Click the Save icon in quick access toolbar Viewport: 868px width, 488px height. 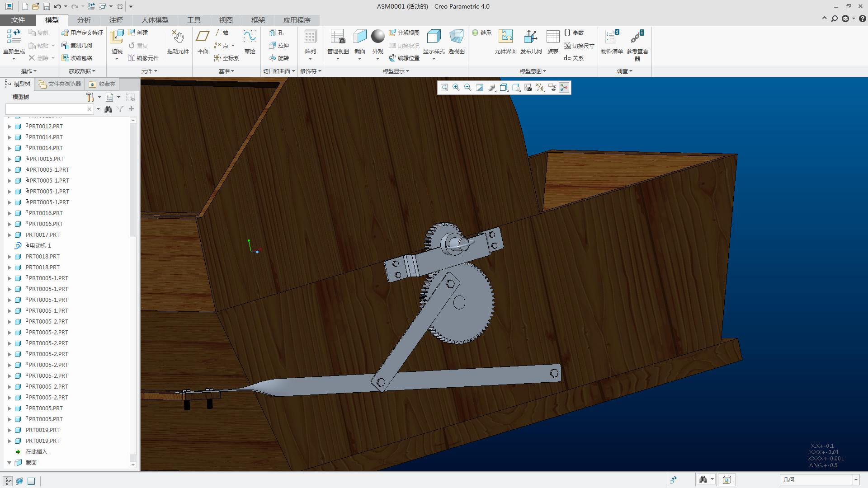pos(47,6)
